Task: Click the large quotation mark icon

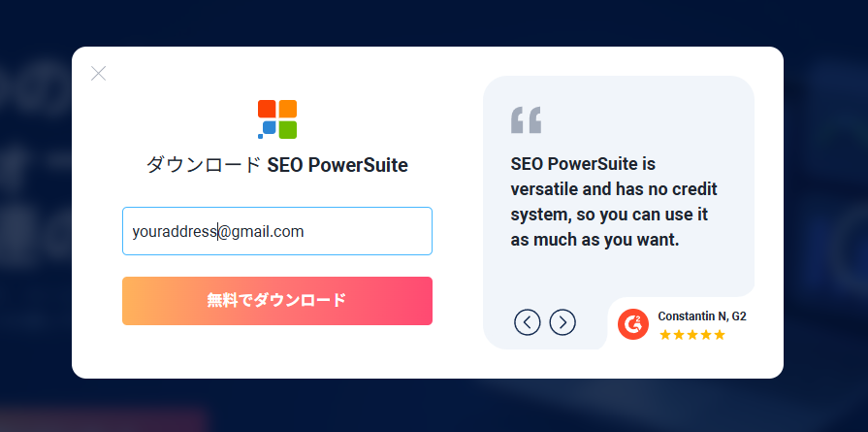Action: (x=526, y=120)
